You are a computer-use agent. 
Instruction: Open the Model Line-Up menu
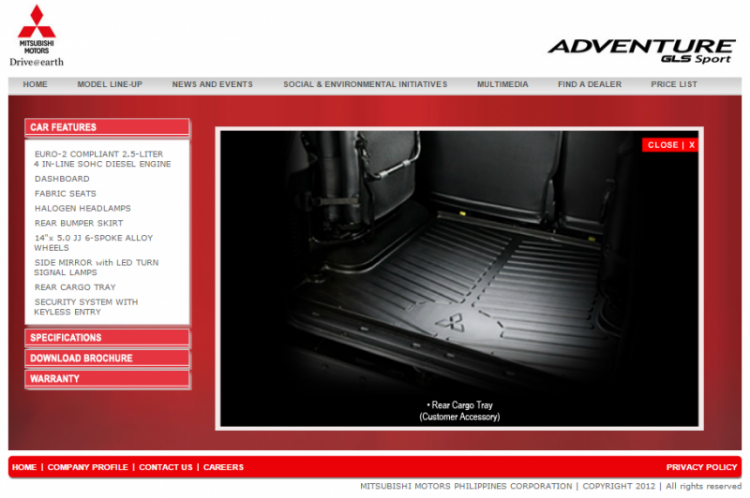click(x=110, y=84)
